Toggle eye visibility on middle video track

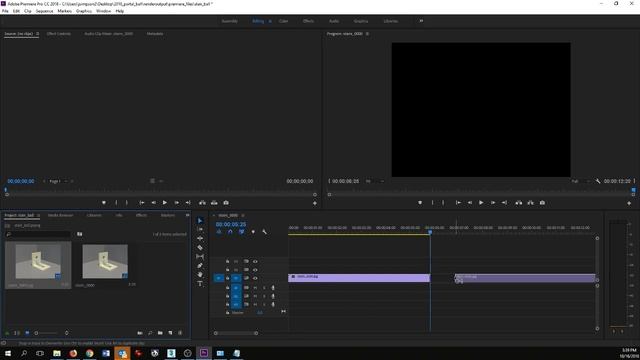pyautogui.click(x=255, y=270)
